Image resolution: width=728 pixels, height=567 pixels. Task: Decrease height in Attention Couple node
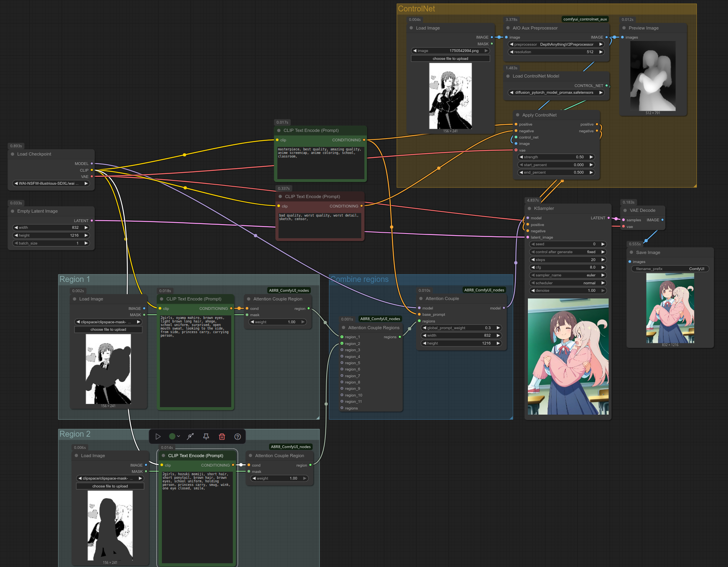[424, 343]
